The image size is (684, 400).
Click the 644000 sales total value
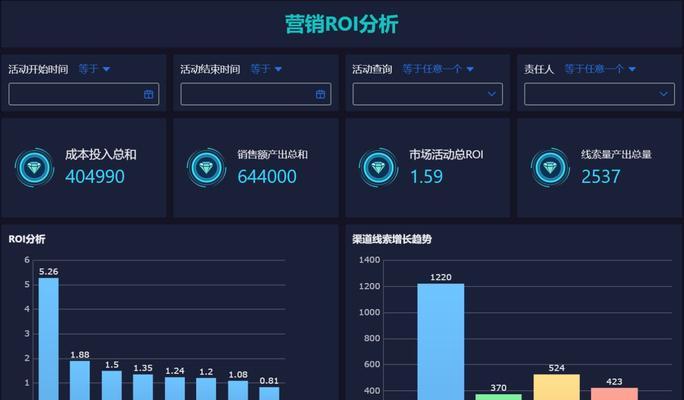(x=267, y=177)
